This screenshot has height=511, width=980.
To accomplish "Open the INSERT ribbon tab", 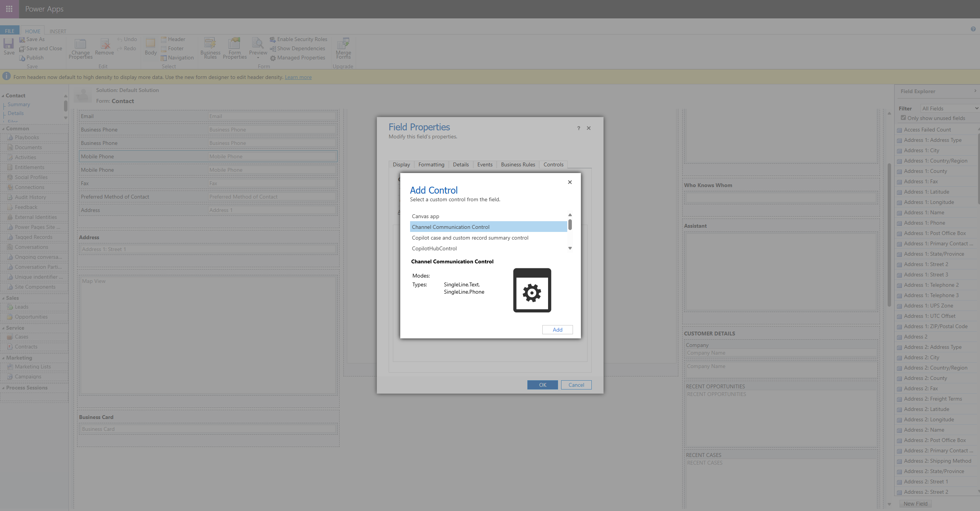I will pyautogui.click(x=58, y=31).
